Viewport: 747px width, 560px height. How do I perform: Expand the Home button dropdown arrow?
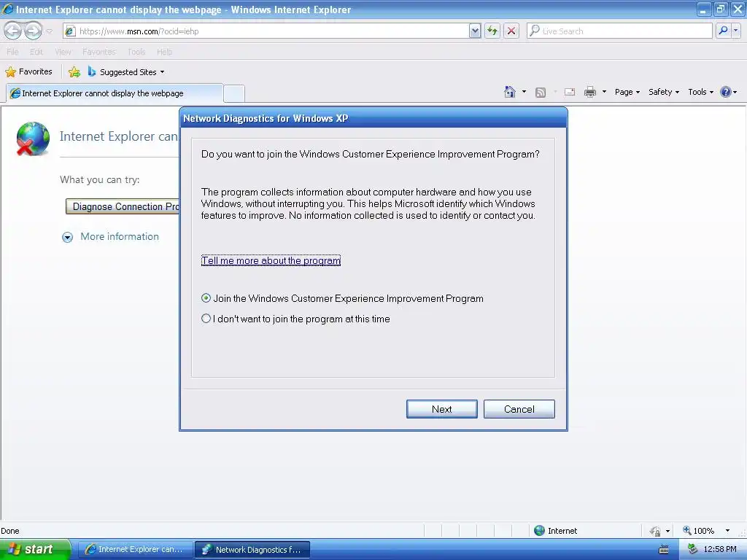click(524, 92)
